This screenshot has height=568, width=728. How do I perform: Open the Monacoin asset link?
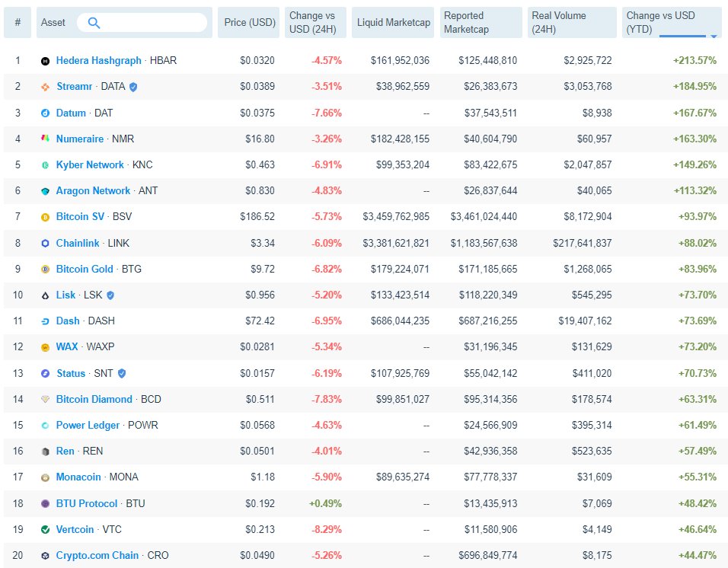click(78, 477)
